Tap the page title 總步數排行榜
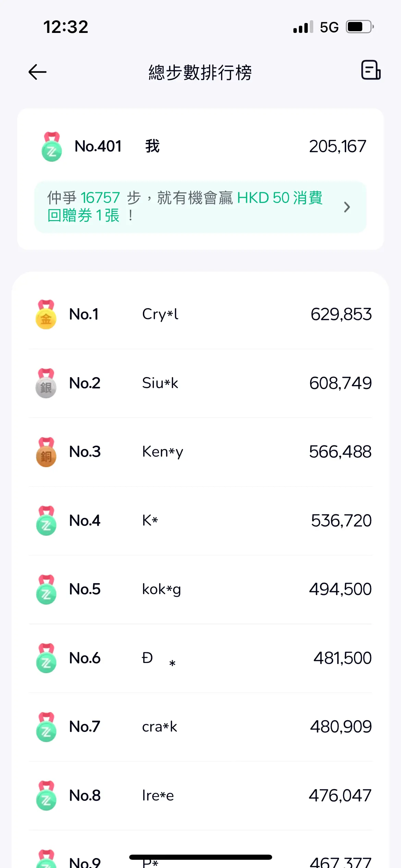This screenshot has height=868, width=401. click(x=200, y=72)
